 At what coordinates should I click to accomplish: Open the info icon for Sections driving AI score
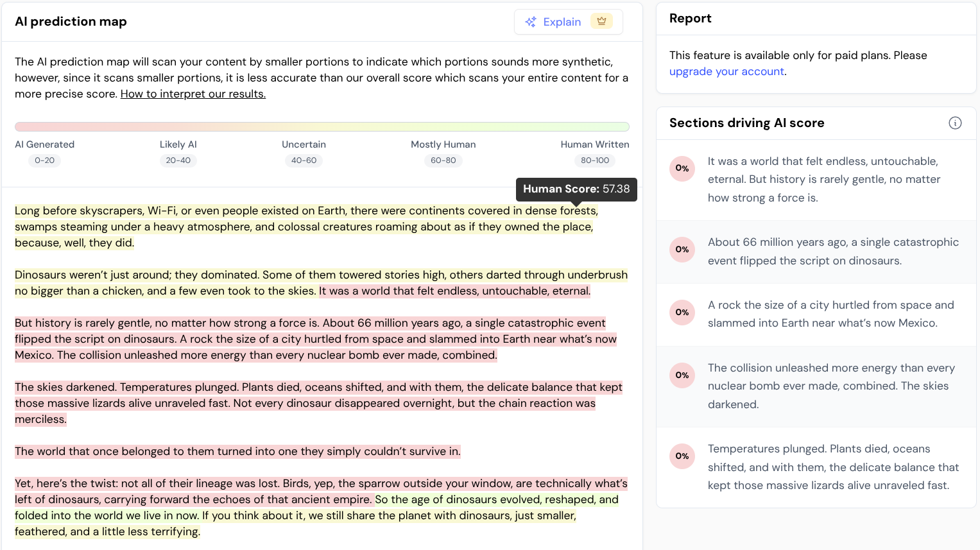955,123
